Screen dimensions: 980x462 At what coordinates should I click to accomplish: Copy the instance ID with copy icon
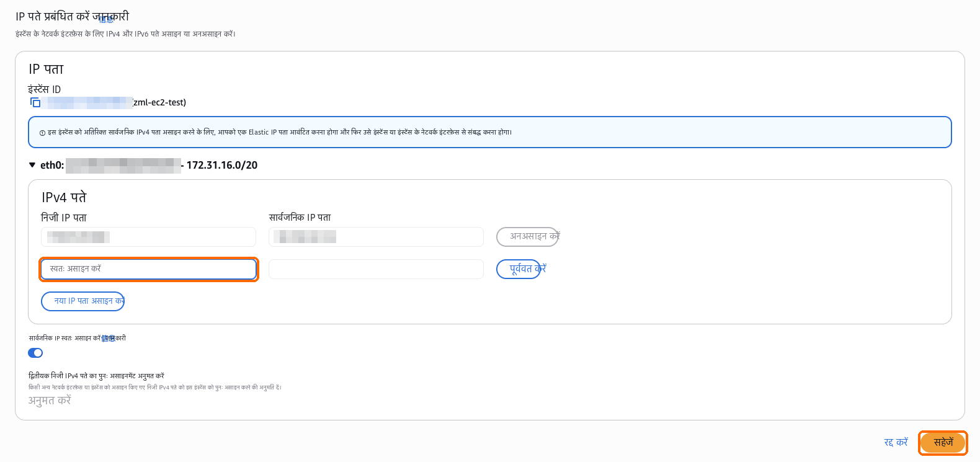pyautogui.click(x=35, y=102)
